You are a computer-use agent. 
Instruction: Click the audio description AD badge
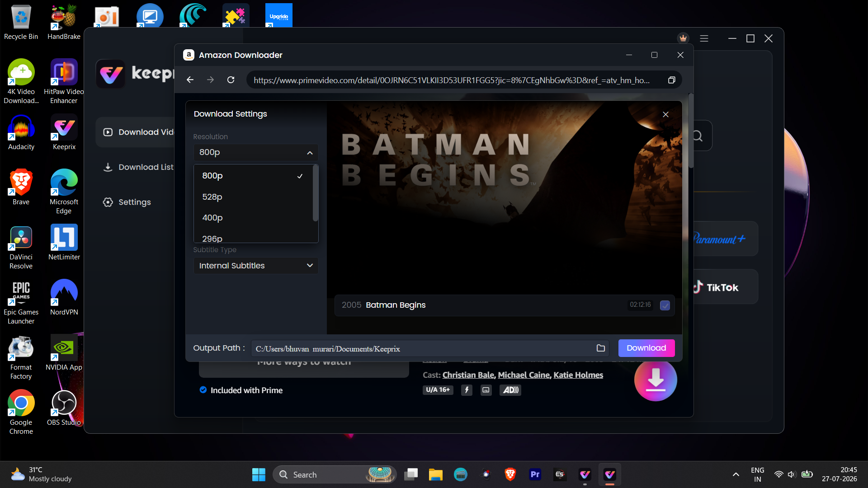(x=510, y=390)
